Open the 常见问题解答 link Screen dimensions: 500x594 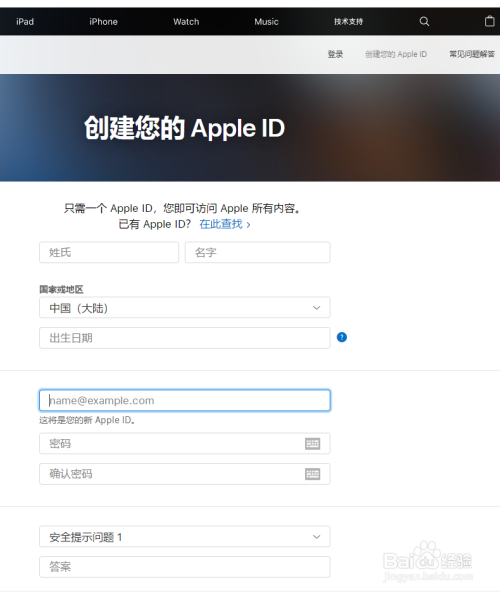472,54
